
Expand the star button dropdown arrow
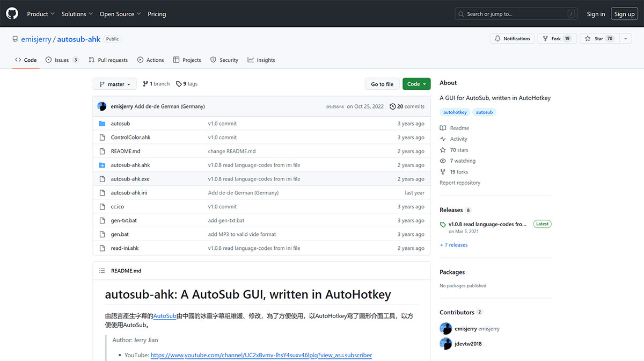(625, 38)
